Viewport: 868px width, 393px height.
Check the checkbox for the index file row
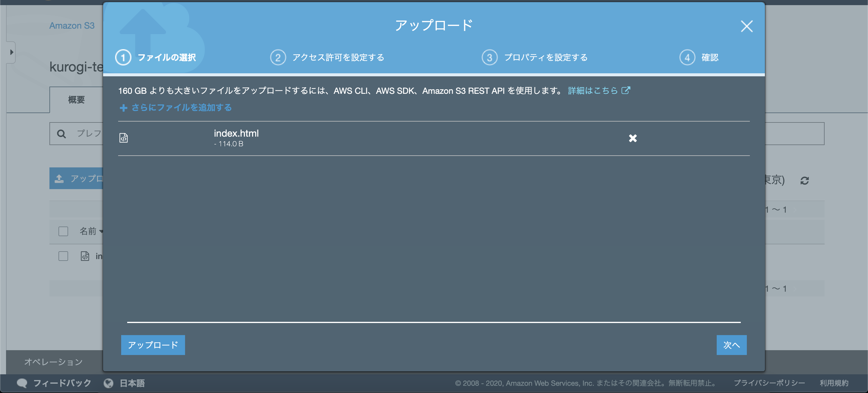click(x=63, y=256)
